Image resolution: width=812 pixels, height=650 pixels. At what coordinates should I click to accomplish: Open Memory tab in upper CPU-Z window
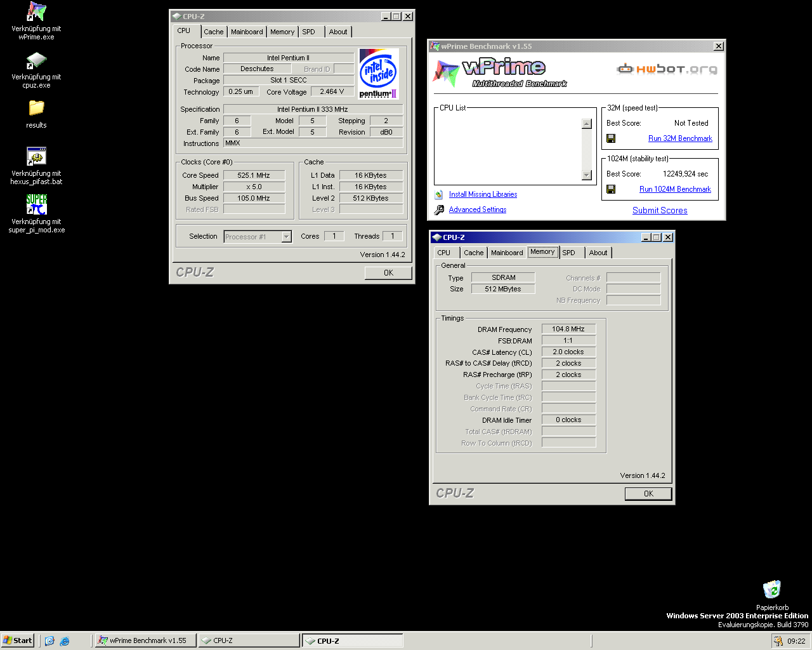point(282,32)
